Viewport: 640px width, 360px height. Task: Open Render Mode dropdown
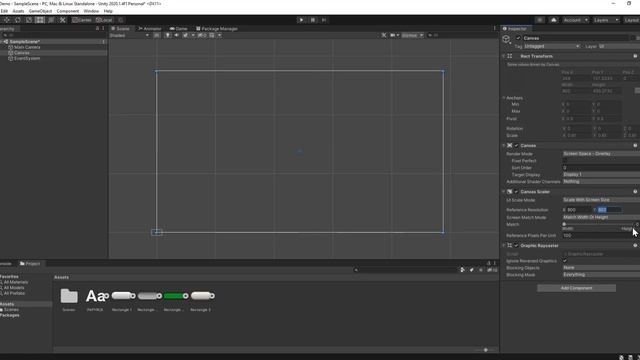601,154
